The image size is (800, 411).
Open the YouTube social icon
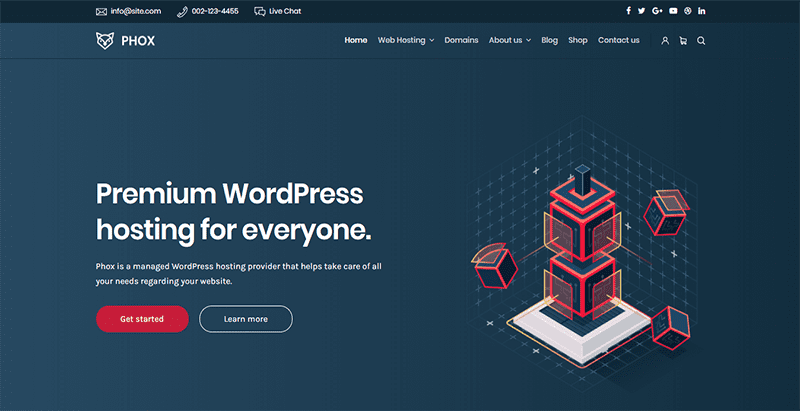pyautogui.click(x=673, y=11)
